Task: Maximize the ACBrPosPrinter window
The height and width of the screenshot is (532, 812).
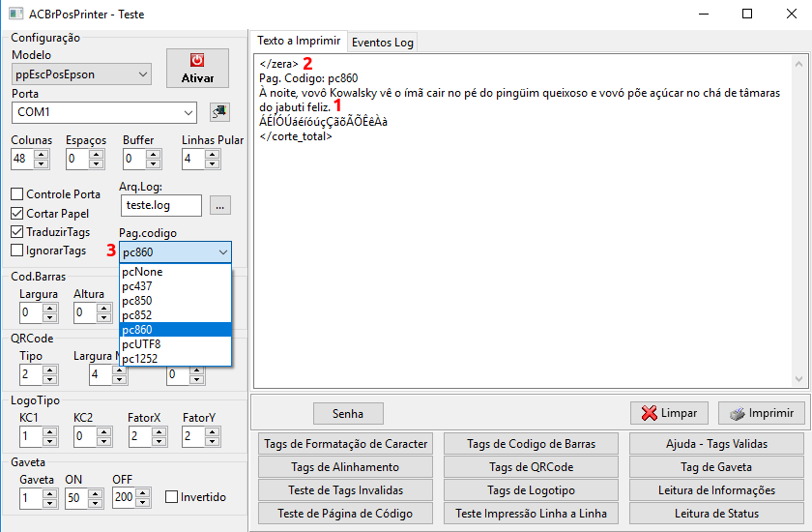Action: [x=747, y=14]
